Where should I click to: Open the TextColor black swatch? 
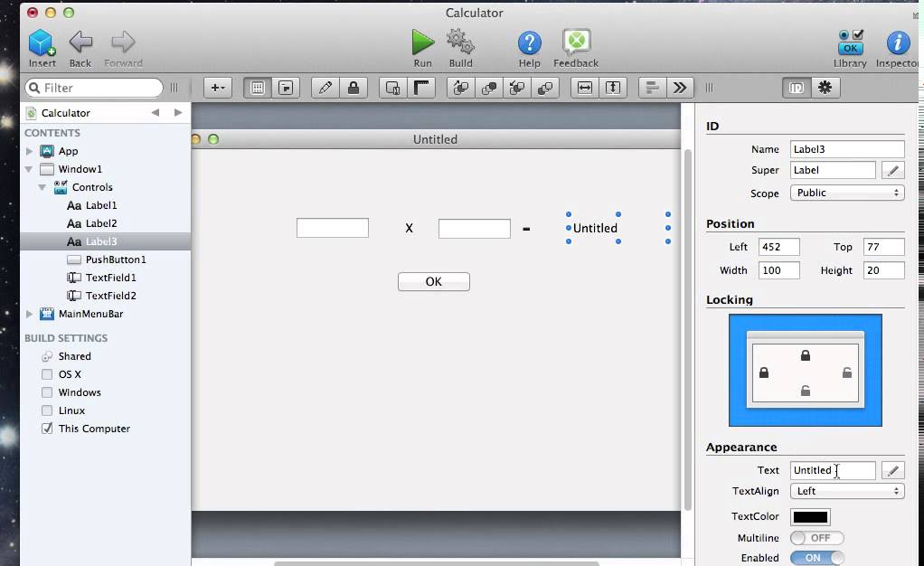click(x=810, y=517)
